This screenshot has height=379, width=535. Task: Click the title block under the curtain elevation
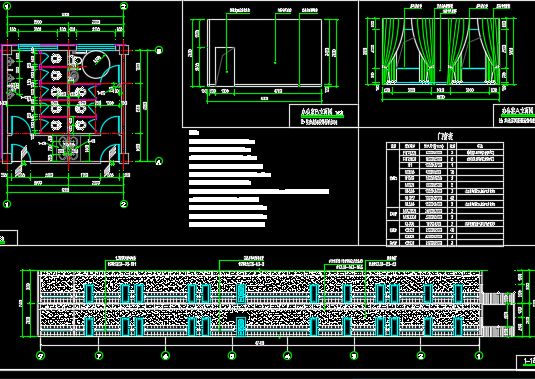tap(514, 116)
